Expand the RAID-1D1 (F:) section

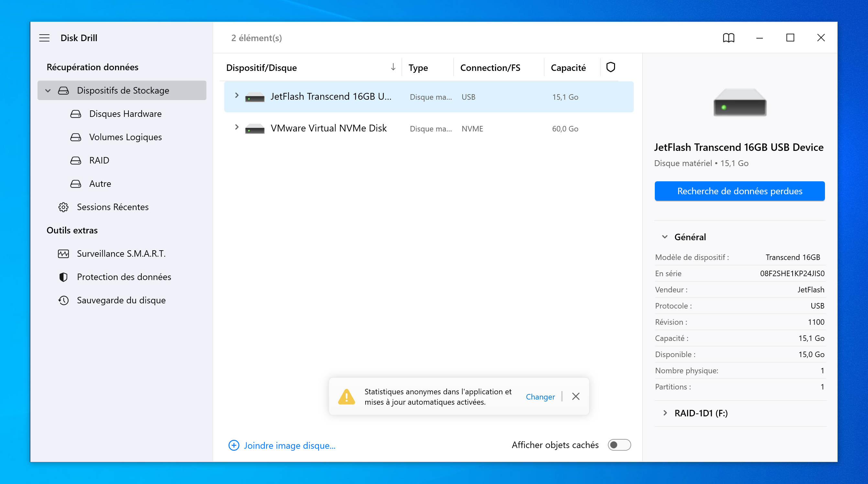665,413
